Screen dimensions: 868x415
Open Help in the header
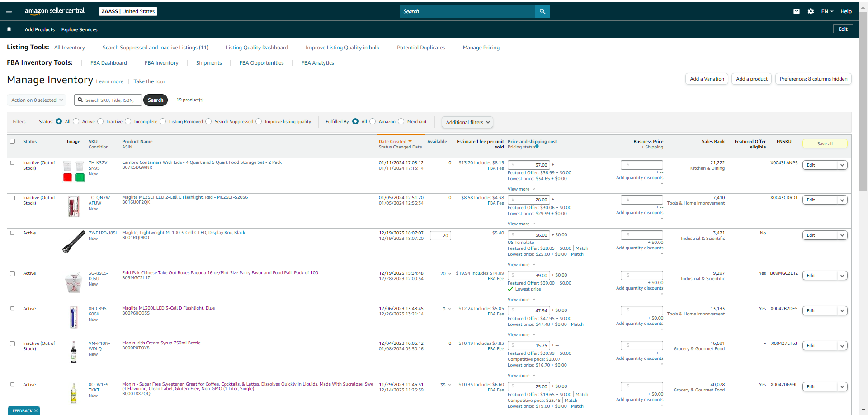[x=846, y=11]
